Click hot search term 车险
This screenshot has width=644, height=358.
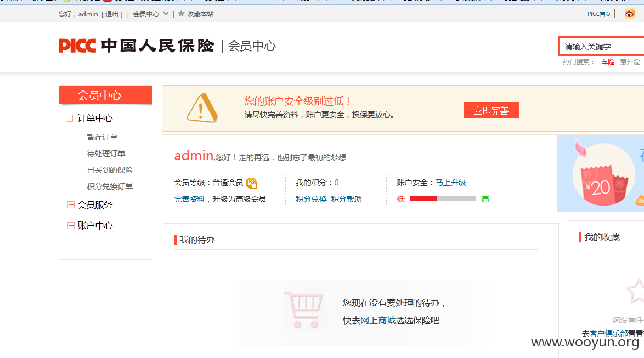[608, 62]
